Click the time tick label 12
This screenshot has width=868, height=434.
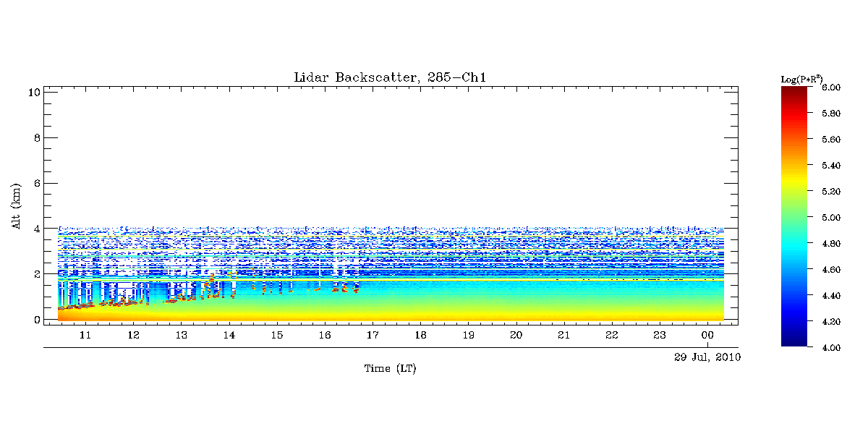133,335
